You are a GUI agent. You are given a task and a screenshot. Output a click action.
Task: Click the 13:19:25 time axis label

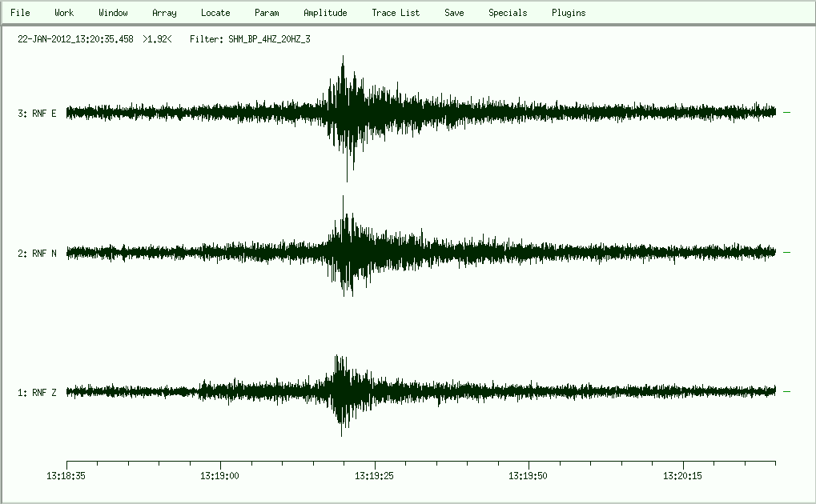[376, 475]
